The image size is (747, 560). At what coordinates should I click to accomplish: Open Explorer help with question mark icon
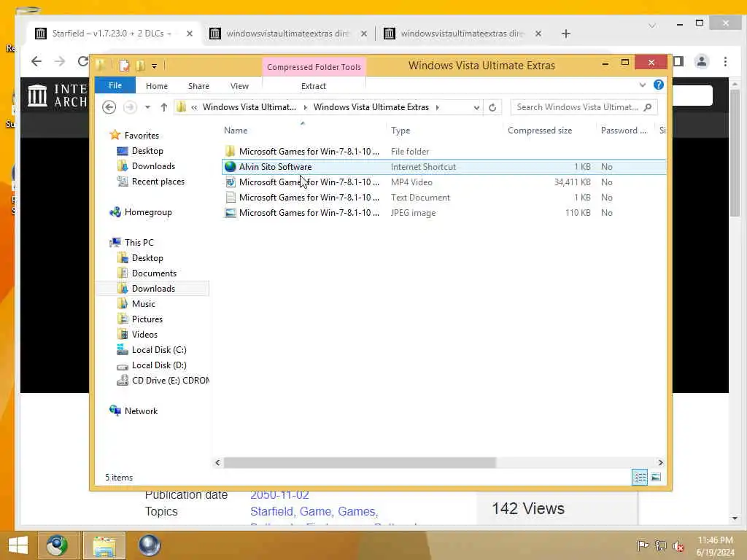[659, 85]
